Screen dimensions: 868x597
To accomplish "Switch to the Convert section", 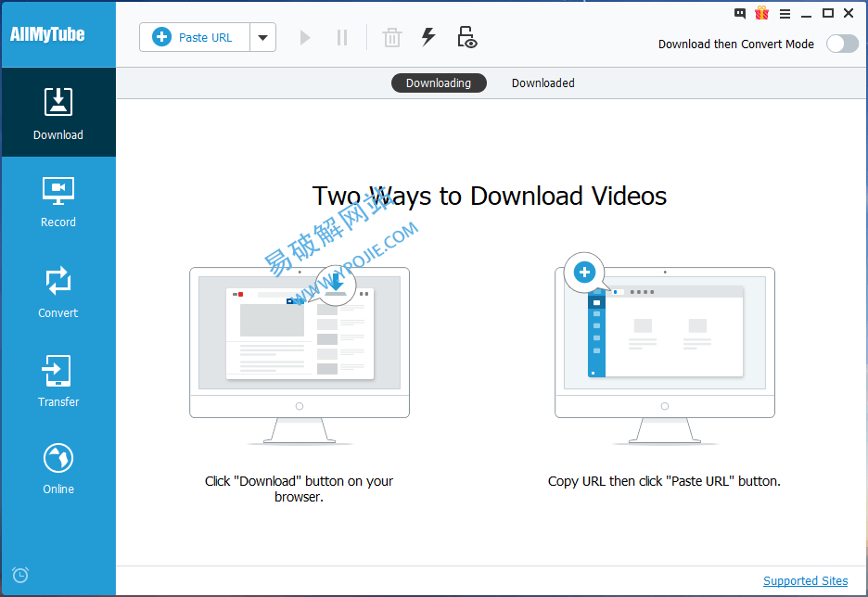I will pos(57,292).
